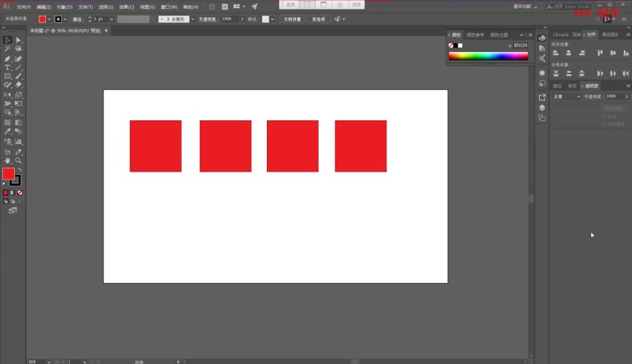This screenshot has height=364, width=632.
Task: Set paint mode to Color
Action: [x=5, y=192]
